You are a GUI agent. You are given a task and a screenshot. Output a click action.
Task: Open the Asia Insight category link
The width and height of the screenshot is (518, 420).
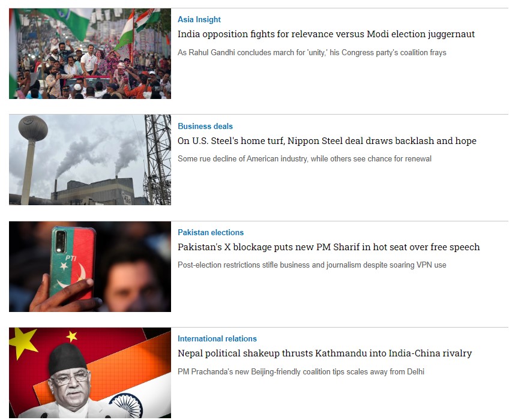pyautogui.click(x=199, y=19)
